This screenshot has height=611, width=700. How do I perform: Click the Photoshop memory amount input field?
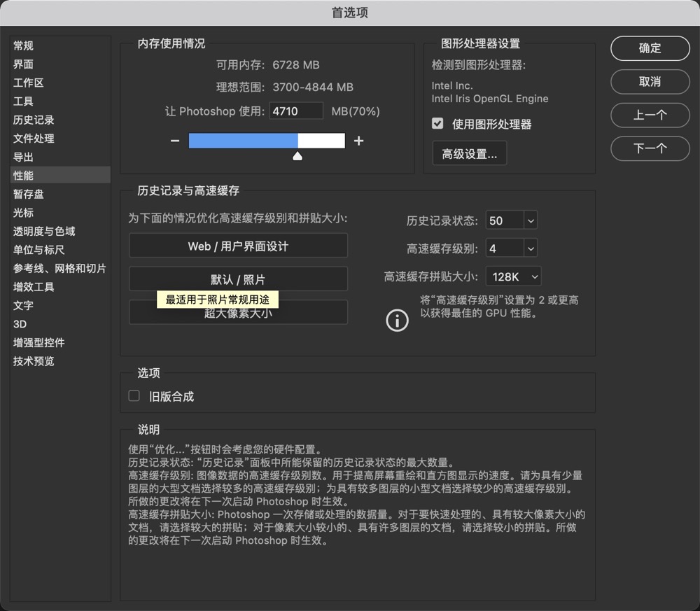(x=296, y=111)
